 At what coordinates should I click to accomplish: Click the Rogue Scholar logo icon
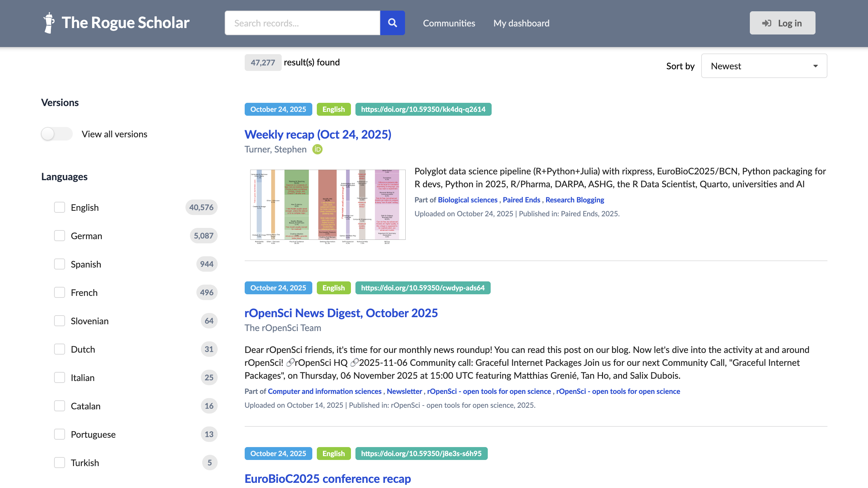[x=49, y=23]
